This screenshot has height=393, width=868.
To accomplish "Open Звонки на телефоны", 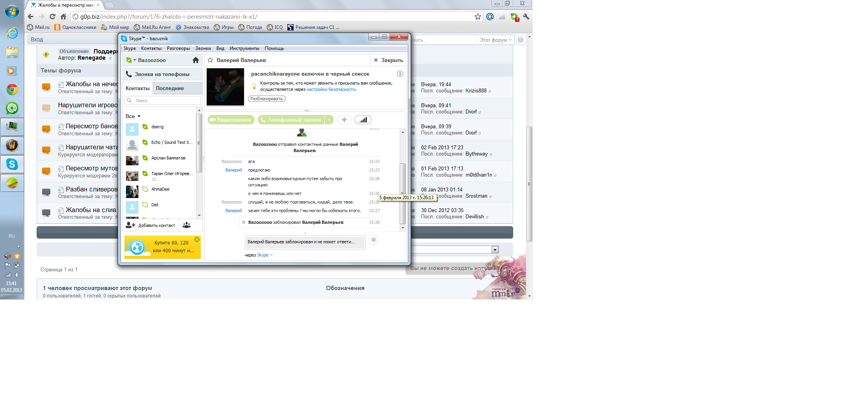I will pyautogui.click(x=163, y=74).
